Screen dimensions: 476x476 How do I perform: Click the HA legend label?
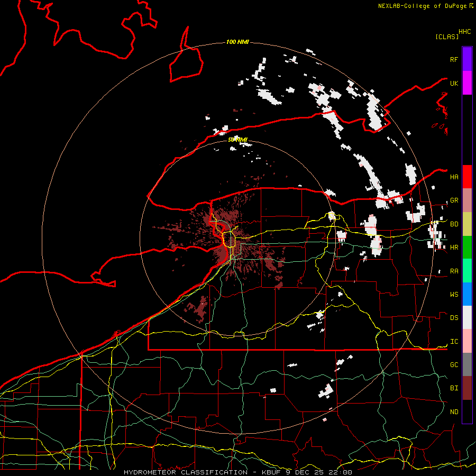tap(454, 177)
